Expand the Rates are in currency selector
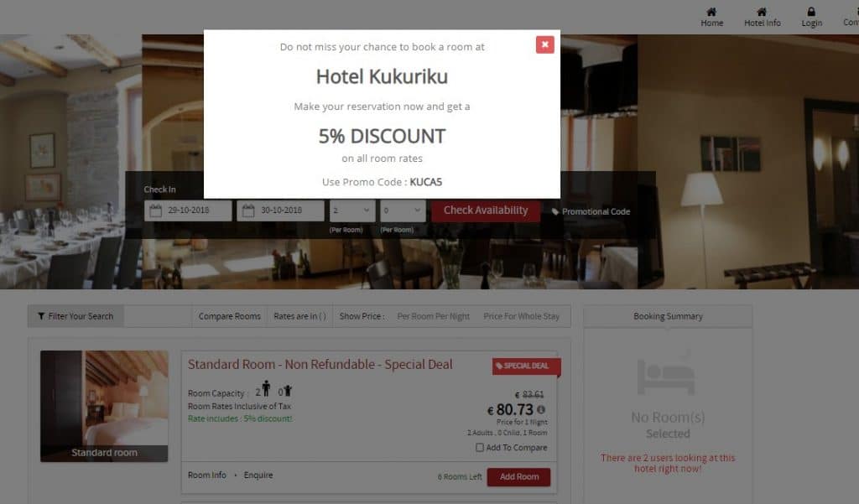 click(x=299, y=316)
